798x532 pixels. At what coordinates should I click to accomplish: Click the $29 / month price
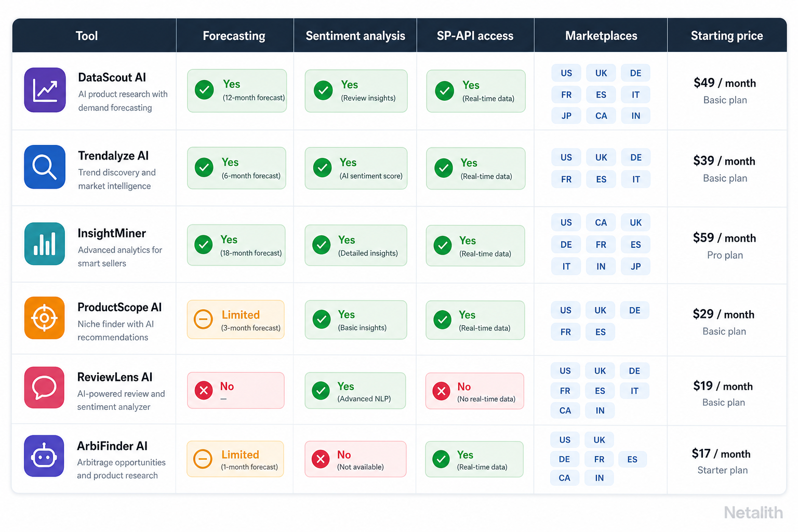[x=723, y=314]
